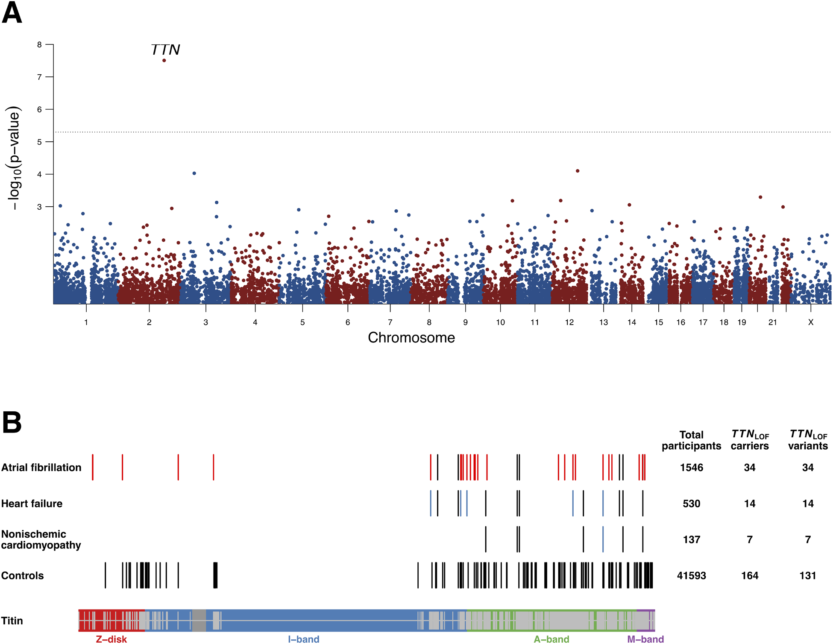Click the 'Heart failure' row label
833x644 pixels.
pyautogui.click(x=32, y=503)
